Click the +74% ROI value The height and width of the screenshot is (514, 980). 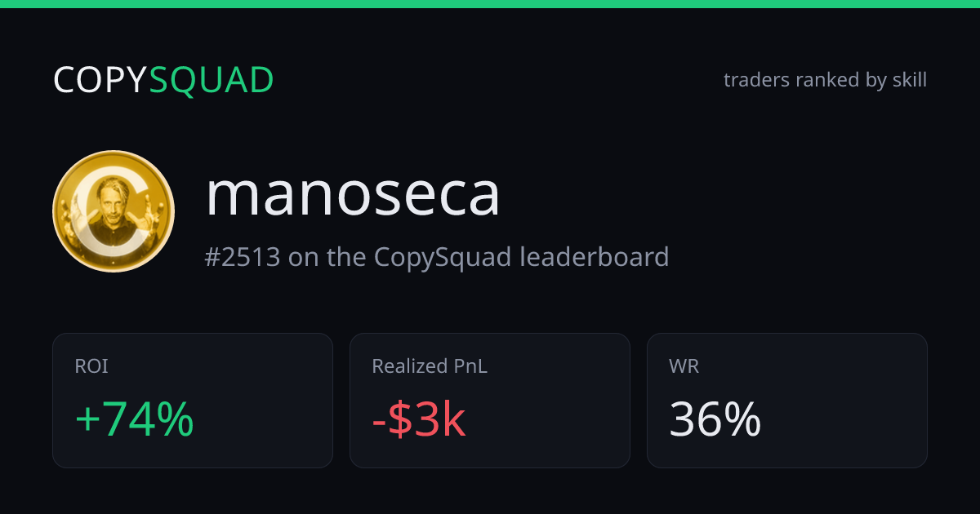click(x=135, y=420)
